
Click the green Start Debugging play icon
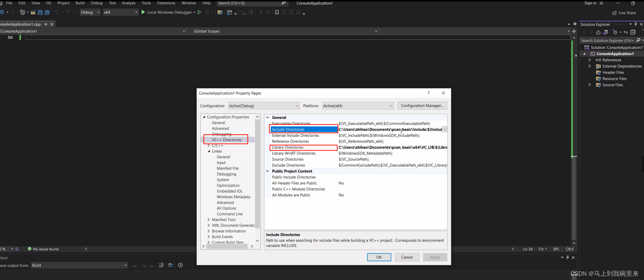[x=143, y=12]
